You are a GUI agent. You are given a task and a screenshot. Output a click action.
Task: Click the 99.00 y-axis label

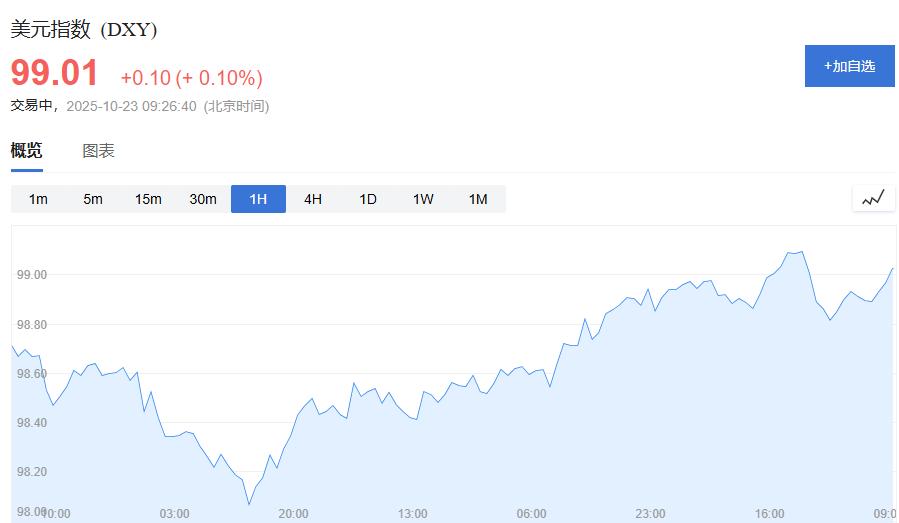point(32,275)
